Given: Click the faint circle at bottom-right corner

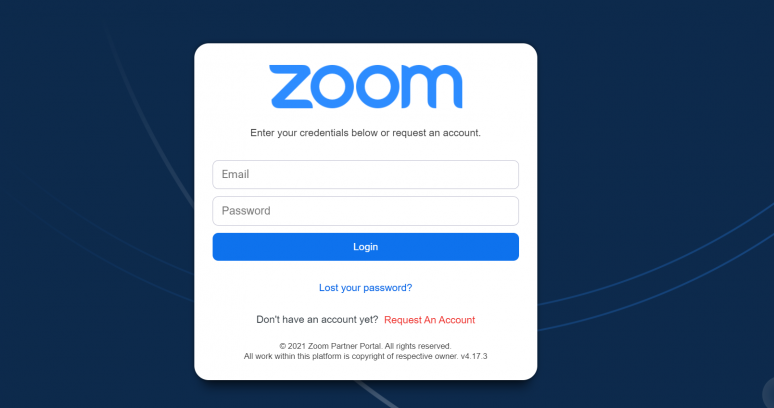Looking at the screenshot, I should [x=768, y=393].
